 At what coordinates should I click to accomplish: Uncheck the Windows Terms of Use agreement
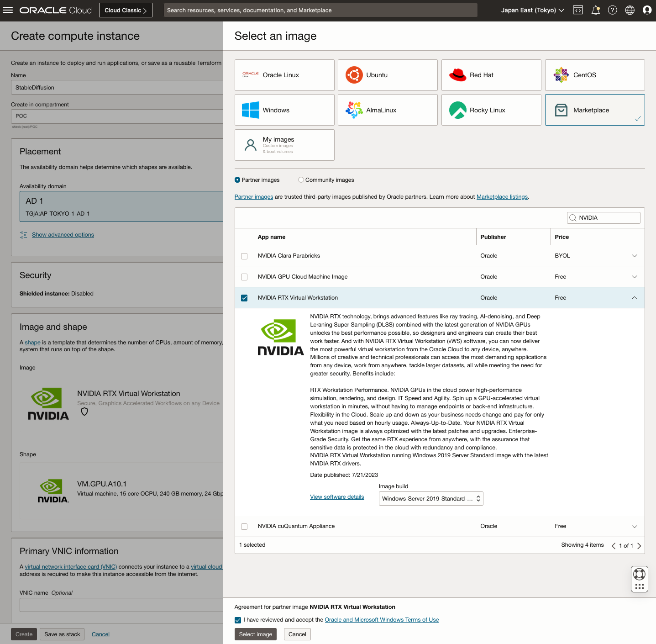coord(238,620)
